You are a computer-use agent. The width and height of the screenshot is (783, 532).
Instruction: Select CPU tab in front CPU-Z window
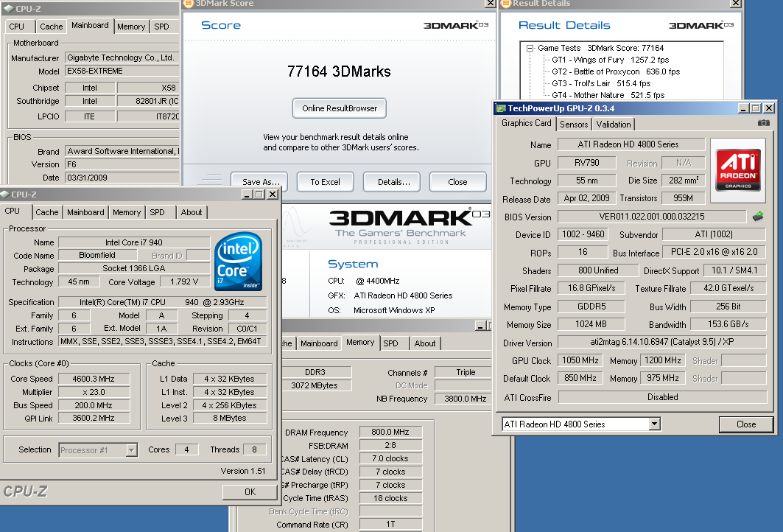13,211
